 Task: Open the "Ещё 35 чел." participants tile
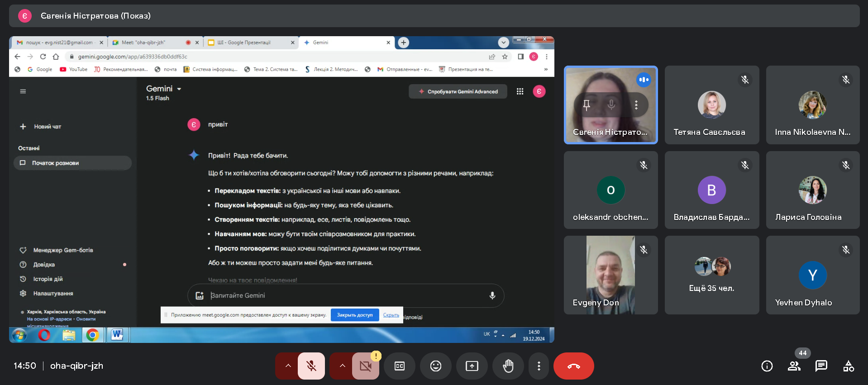(x=712, y=275)
